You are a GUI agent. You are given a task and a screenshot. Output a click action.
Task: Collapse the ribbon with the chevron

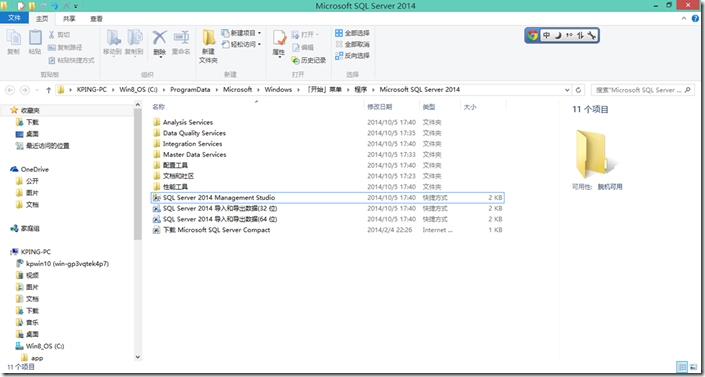click(x=684, y=18)
